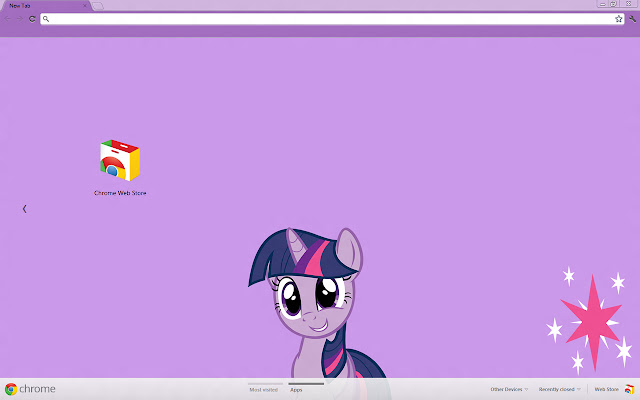The image size is (640, 400).
Task: Close the browser window
Action: pos(629,4)
